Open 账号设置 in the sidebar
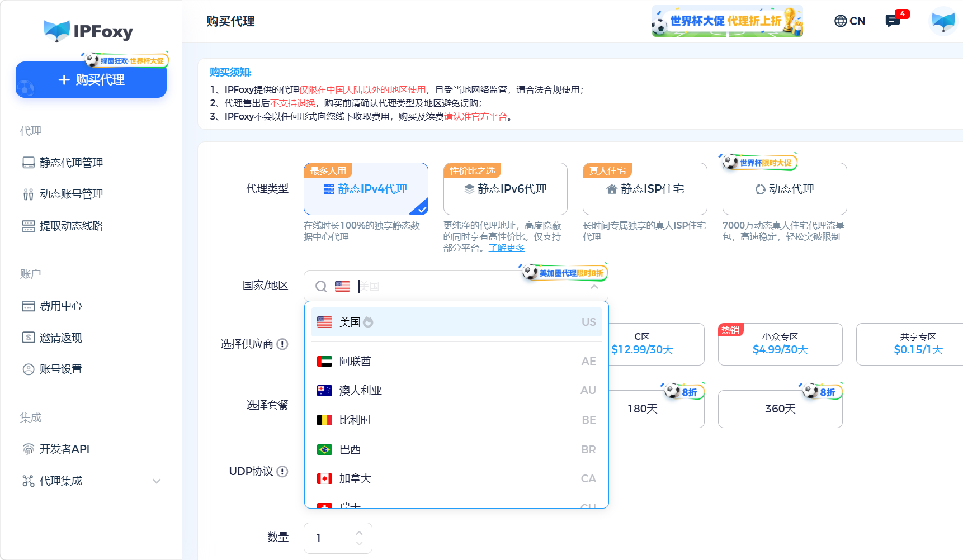Viewport: 963px width, 560px height. click(x=52, y=369)
